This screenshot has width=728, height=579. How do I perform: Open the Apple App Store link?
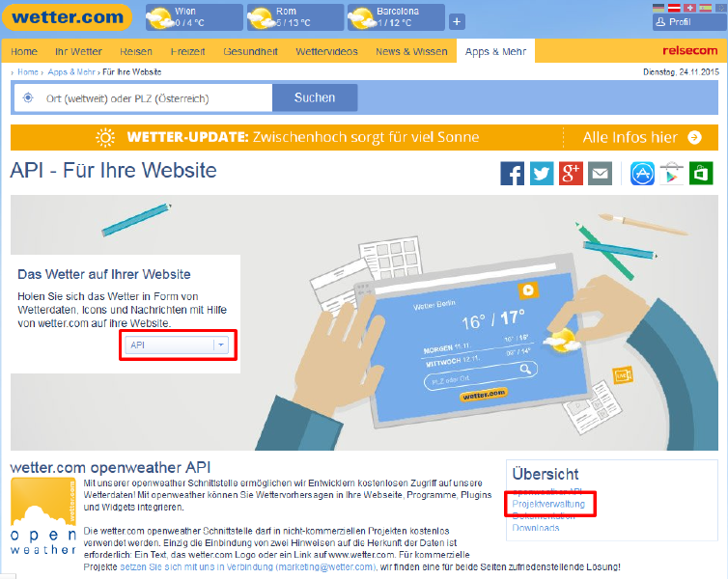pyautogui.click(x=642, y=174)
